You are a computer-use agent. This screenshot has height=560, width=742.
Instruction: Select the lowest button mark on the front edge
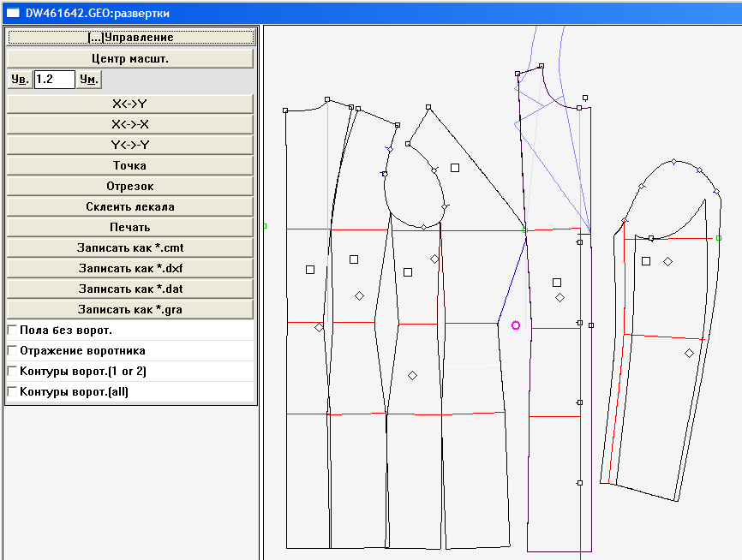[x=580, y=483]
